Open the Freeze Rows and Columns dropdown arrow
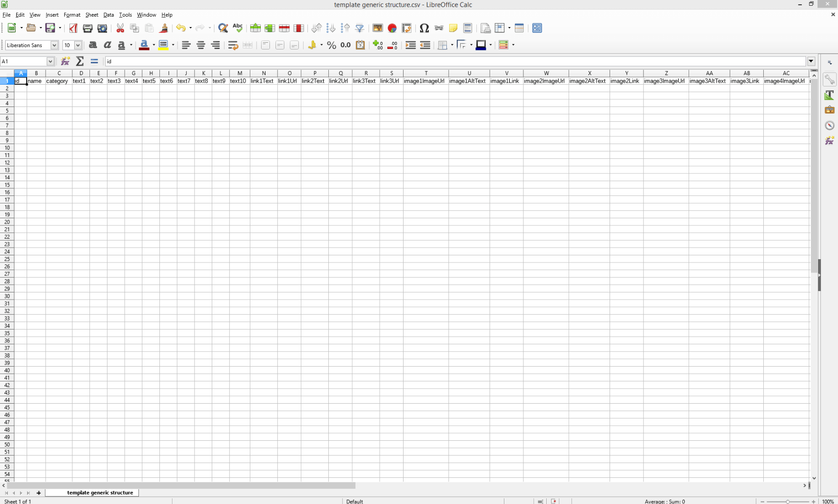 (x=509, y=28)
